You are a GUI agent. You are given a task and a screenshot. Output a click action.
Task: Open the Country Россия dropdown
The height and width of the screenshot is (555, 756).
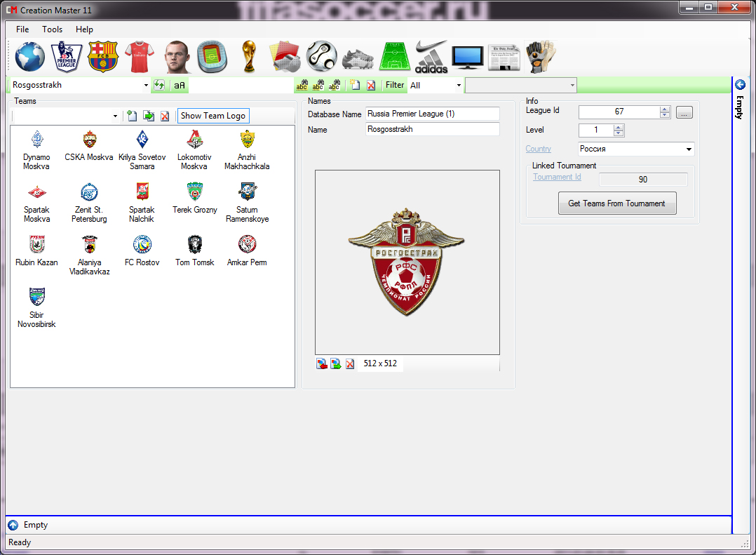(x=689, y=149)
